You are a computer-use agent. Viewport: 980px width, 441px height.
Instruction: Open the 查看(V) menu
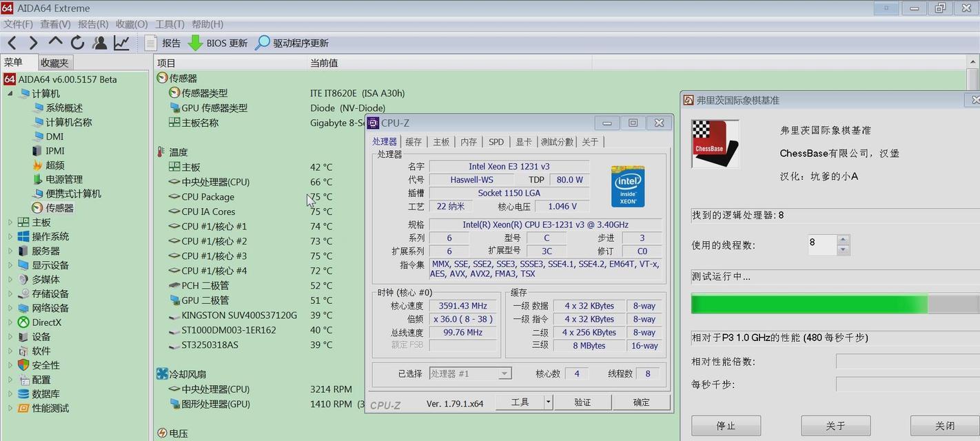55,24
